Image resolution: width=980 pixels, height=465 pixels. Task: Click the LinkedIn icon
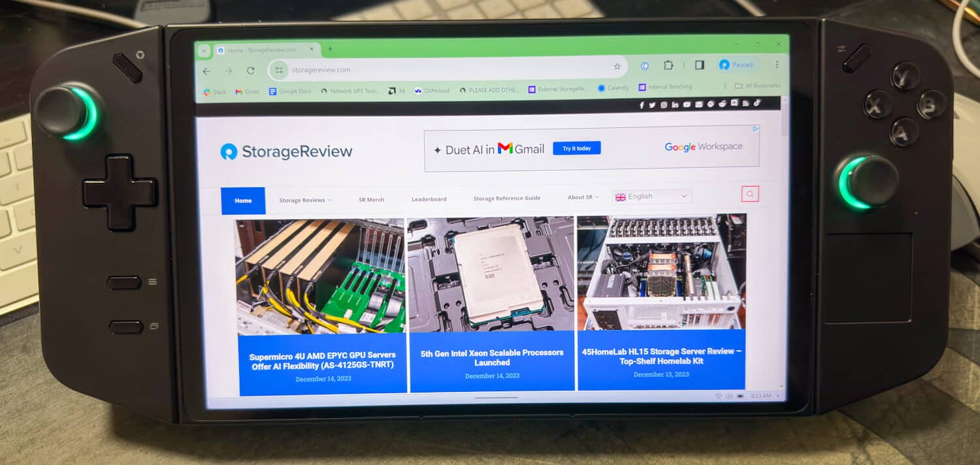[675, 104]
